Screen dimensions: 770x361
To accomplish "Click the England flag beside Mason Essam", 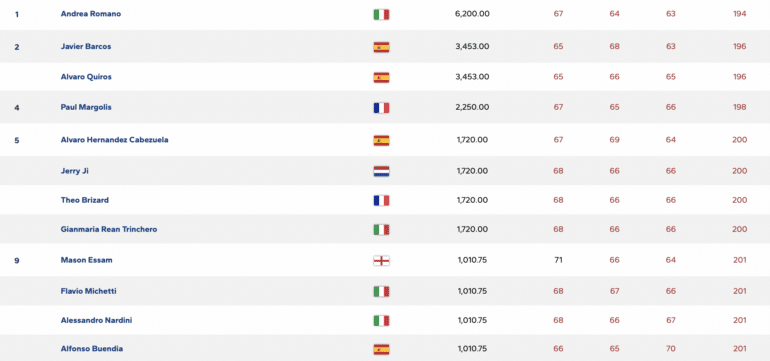I will (381, 260).
